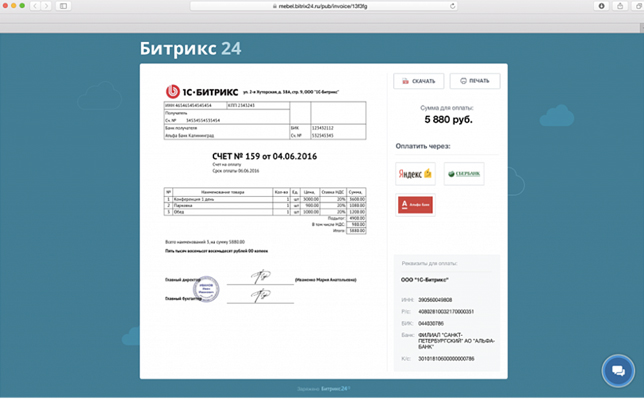Click the БИК value 044030786
The image size is (644, 400).
(431, 324)
